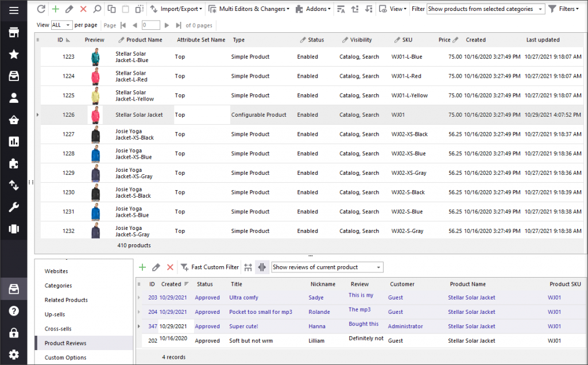The width and height of the screenshot is (588, 365).
Task: Click the Josie Yoga Jacket-XS-Black thumbnail
Action: 96,134
